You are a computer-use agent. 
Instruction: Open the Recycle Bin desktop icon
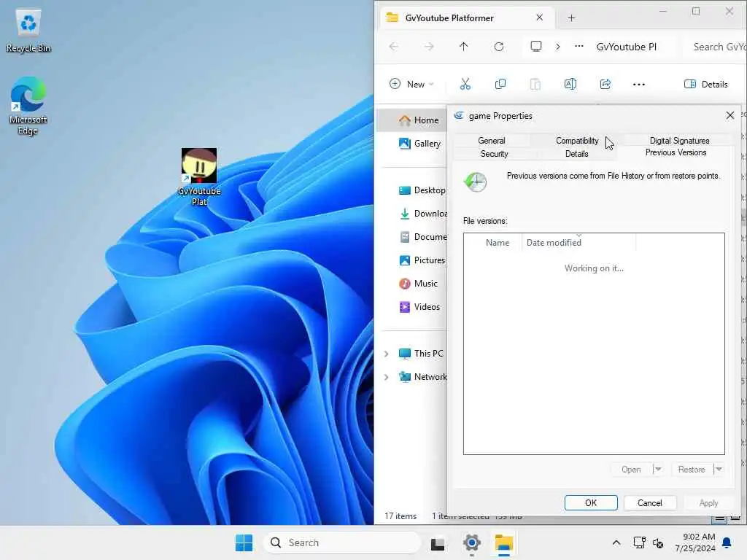point(28,31)
